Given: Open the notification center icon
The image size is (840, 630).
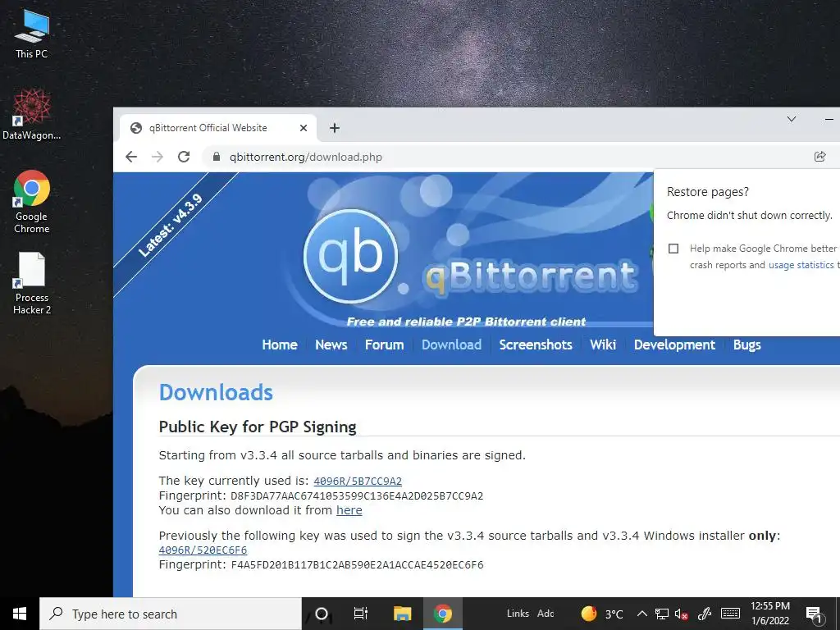Looking at the screenshot, I should point(813,614).
